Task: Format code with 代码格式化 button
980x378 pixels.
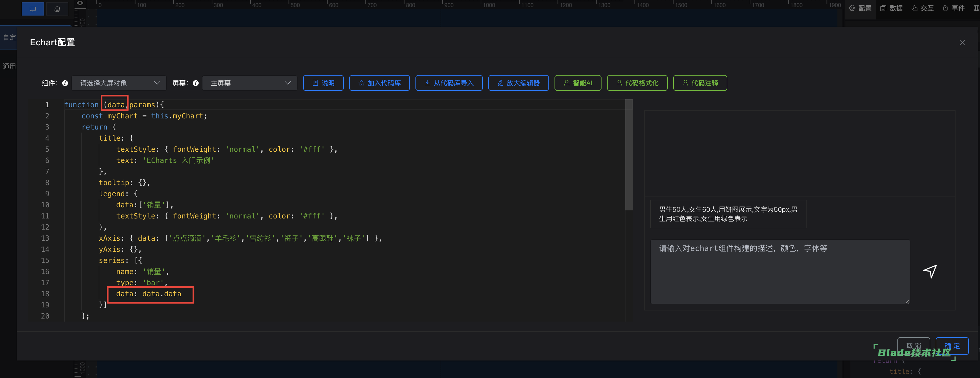Action: [637, 83]
